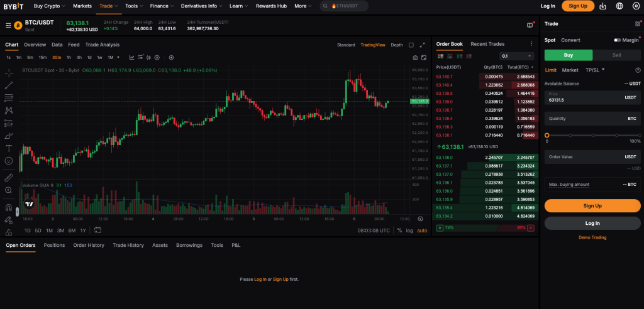Image resolution: width=644 pixels, height=309 pixels.
Task: Select the 3M chart range button
Action: pos(60,230)
